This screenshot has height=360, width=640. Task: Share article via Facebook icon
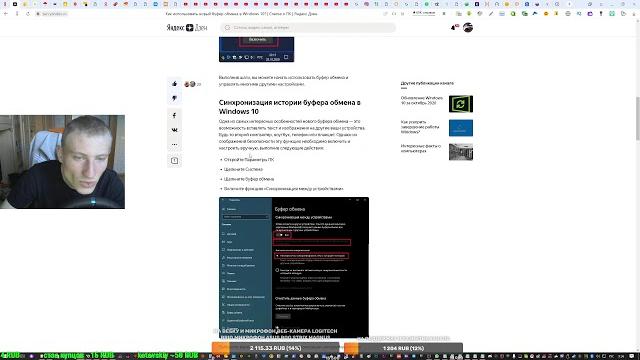(174, 116)
